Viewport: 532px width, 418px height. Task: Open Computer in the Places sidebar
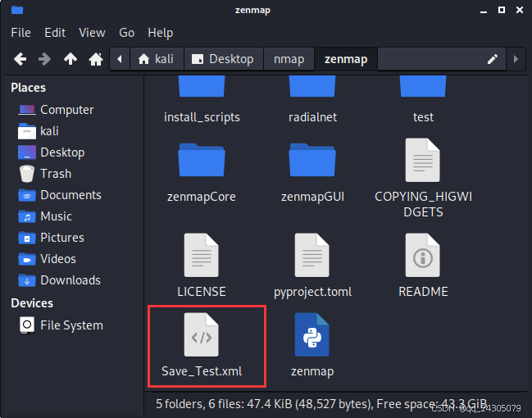pyautogui.click(x=56, y=110)
